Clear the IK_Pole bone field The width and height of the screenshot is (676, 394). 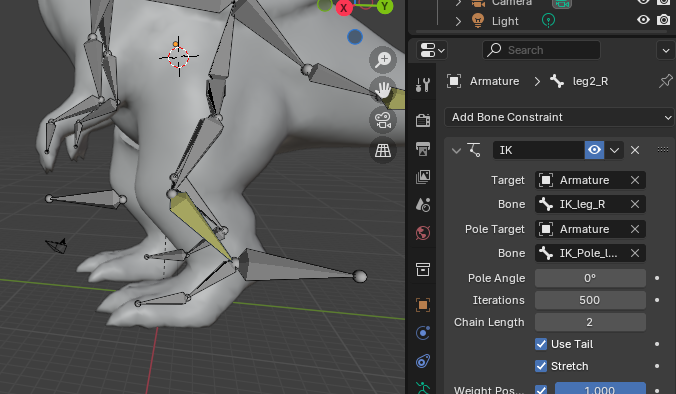coord(635,253)
